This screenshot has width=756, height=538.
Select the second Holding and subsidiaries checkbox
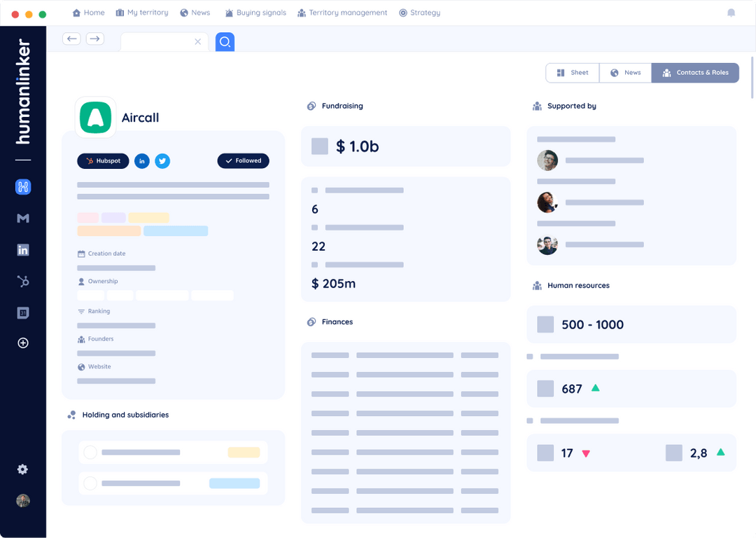(x=90, y=483)
